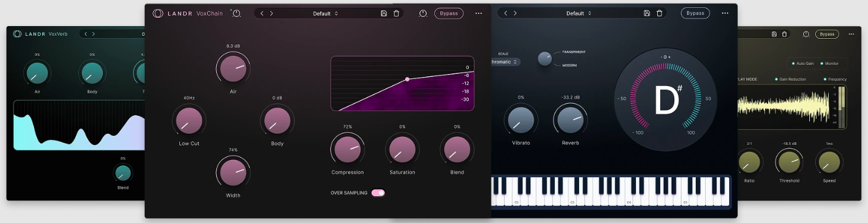Click the input gain dial icon beside the VoxChain title

[x=236, y=13]
